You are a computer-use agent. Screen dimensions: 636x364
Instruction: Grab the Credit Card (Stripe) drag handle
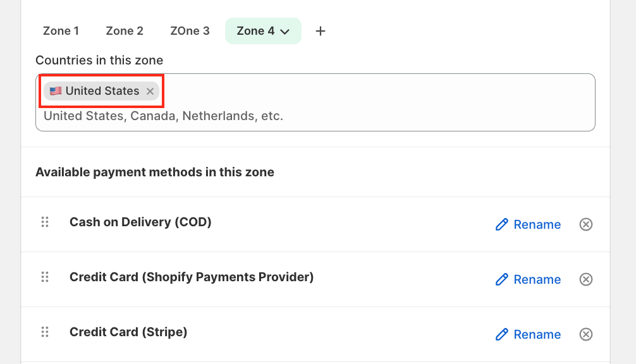tap(45, 332)
